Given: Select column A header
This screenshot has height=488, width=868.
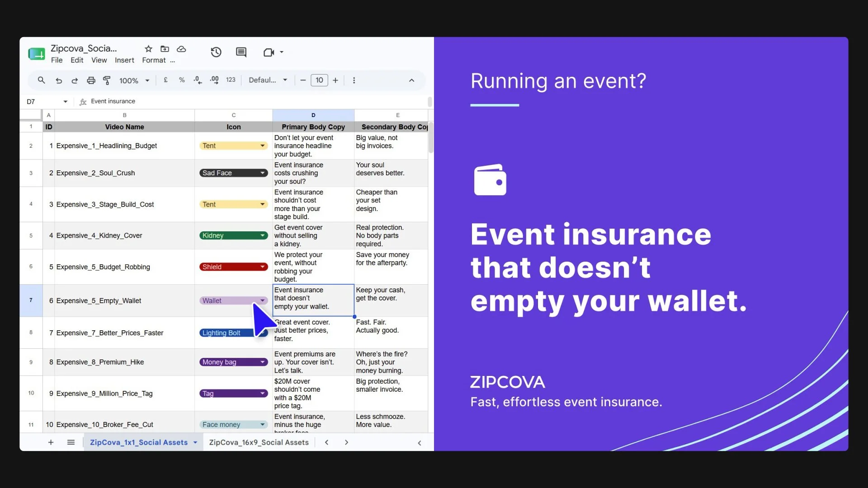Looking at the screenshot, I should [49, 115].
